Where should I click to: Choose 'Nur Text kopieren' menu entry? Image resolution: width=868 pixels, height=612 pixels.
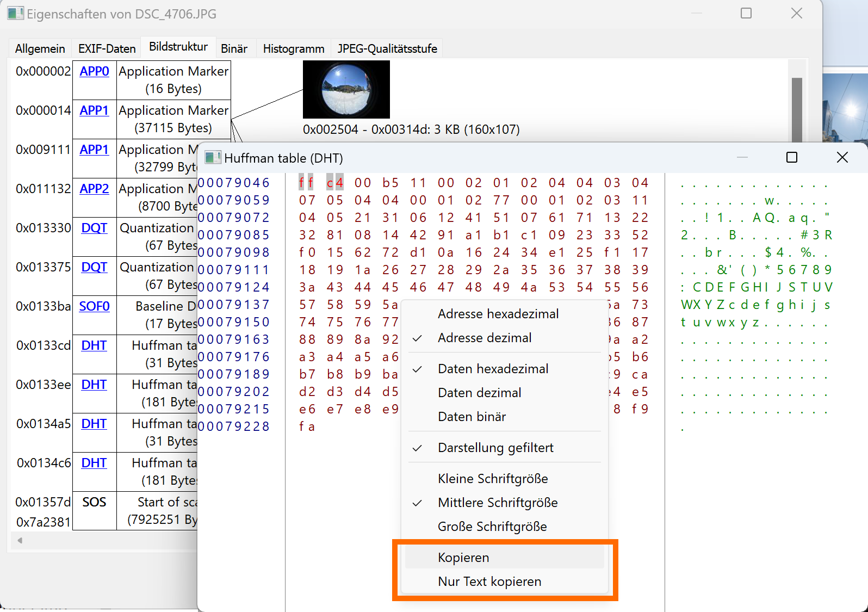coord(489,582)
